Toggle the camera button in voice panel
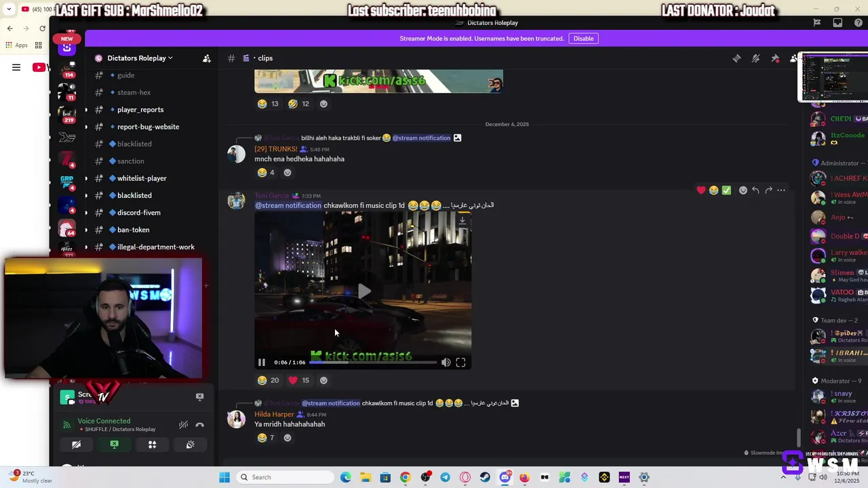The height and width of the screenshot is (488, 868). (x=76, y=445)
